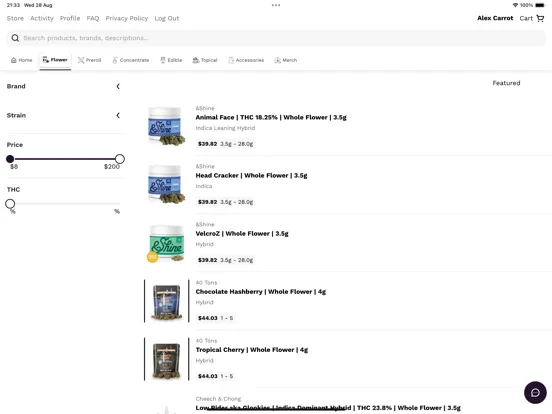Click the Cheech & Chong brand label

(x=218, y=399)
